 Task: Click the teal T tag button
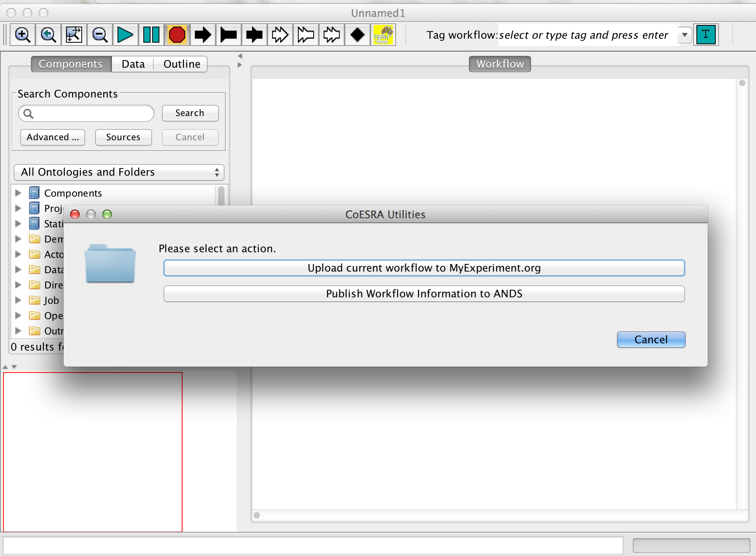pos(706,35)
